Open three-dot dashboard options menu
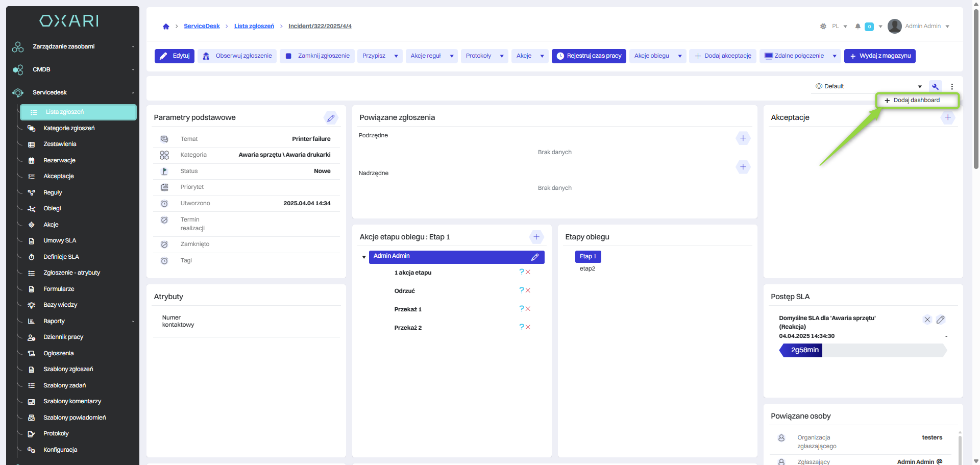980x465 pixels. coord(952,86)
